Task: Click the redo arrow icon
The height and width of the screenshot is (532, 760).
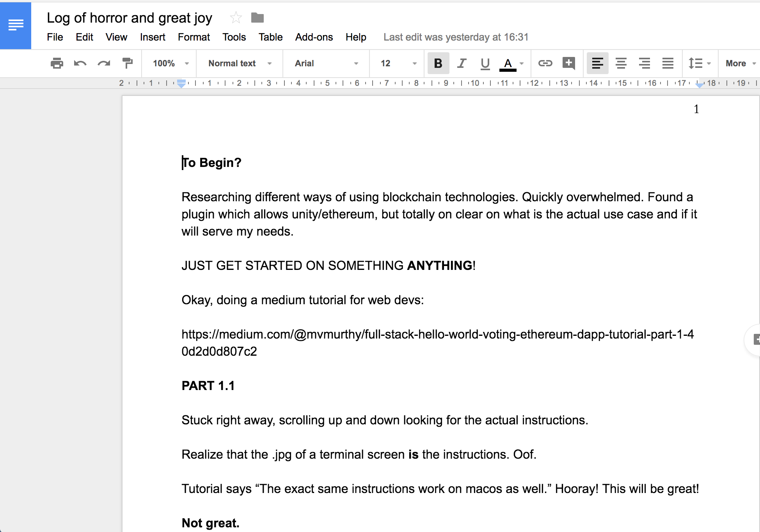Action: tap(104, 63)
